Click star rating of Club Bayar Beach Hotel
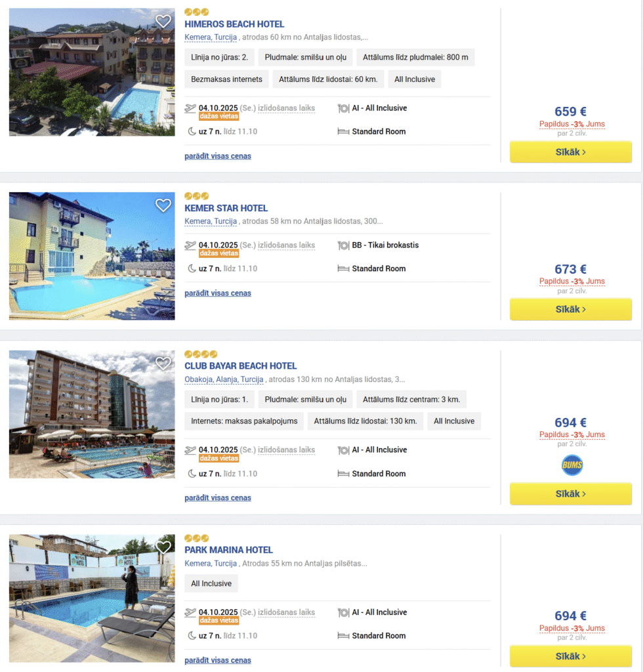 201,354
